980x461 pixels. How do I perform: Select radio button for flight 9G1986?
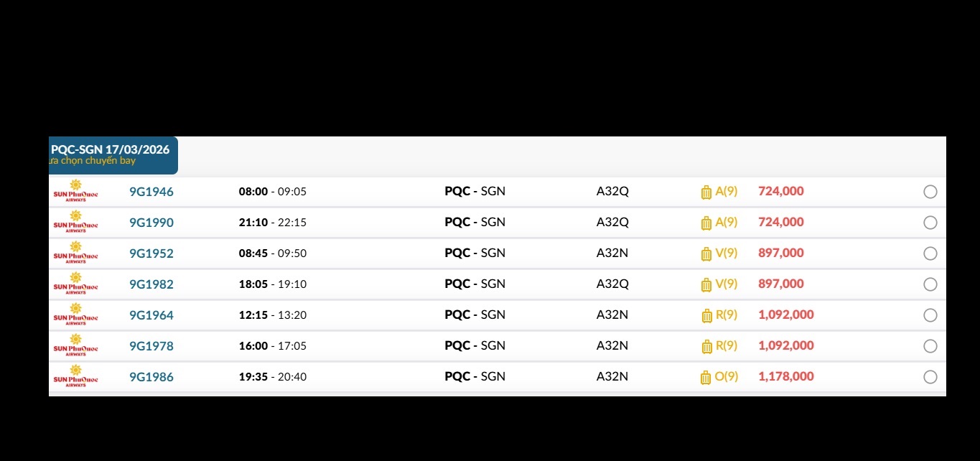[930, 377]
